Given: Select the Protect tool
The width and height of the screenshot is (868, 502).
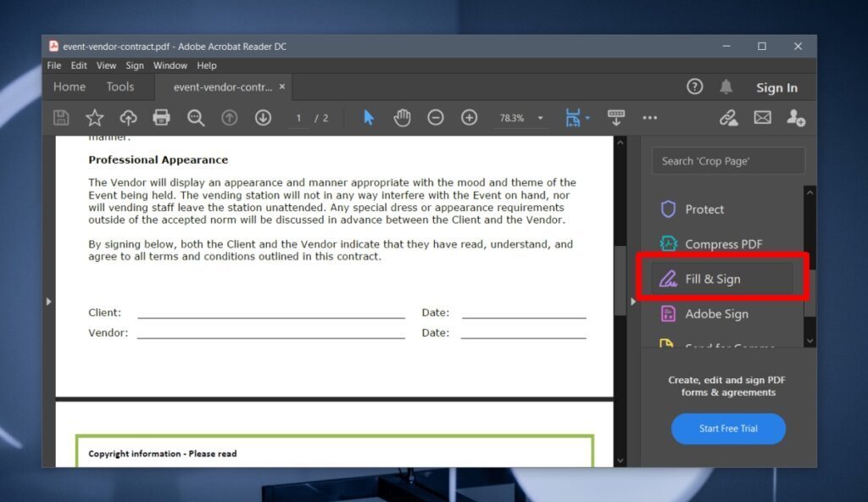Looking at the screenshot, I should pos(712,209).
